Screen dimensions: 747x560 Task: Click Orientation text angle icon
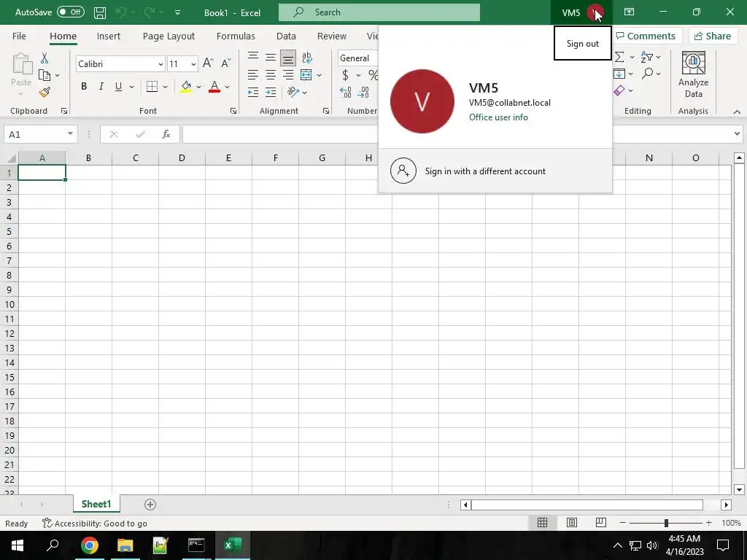pos(293,92)
